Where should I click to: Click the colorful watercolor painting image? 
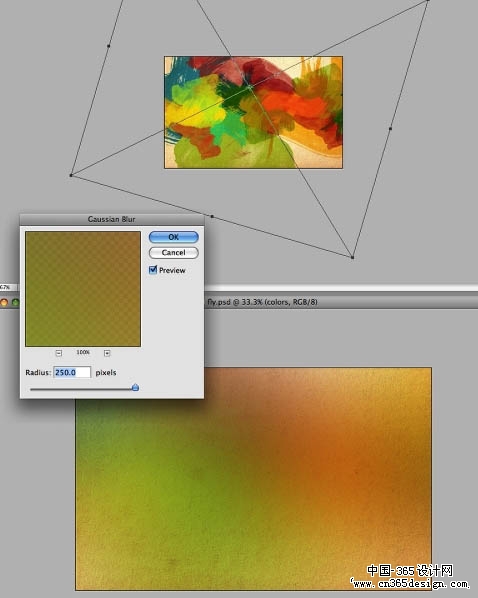click(x=253, y=113)
